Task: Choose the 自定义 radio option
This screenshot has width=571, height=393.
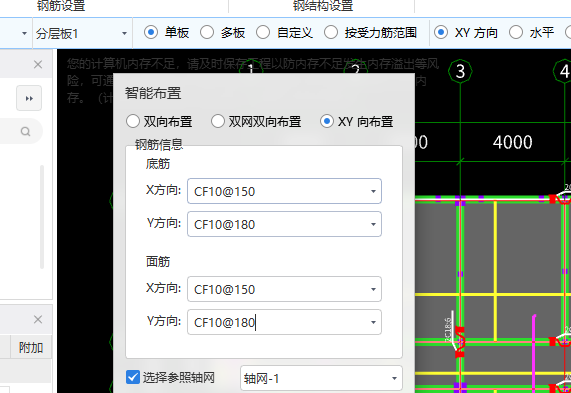Action: point(263,32)
